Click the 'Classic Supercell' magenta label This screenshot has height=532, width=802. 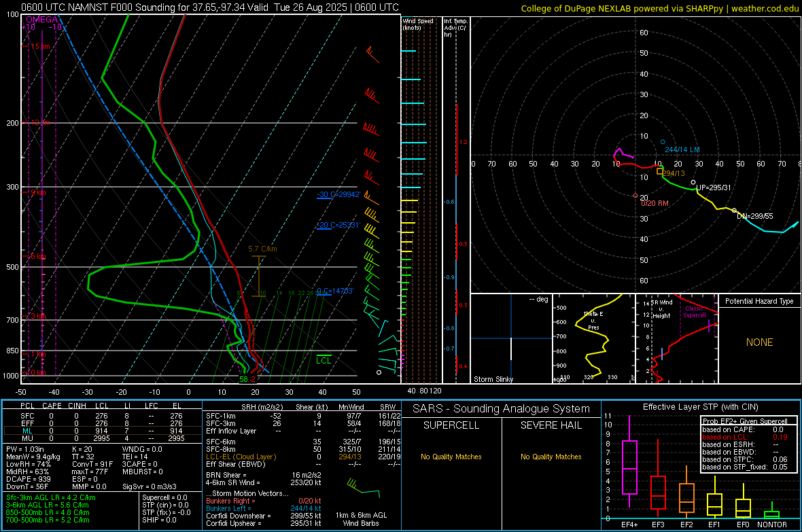click(695, 312)
